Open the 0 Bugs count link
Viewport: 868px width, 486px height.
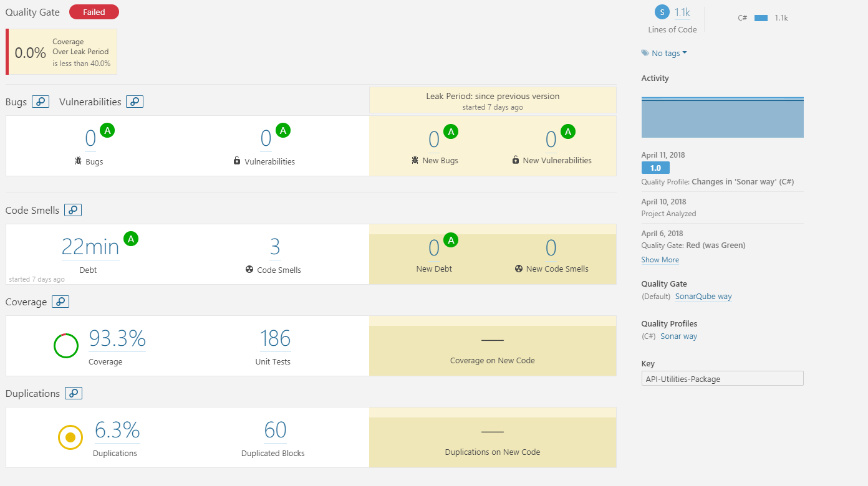[90, 138]
